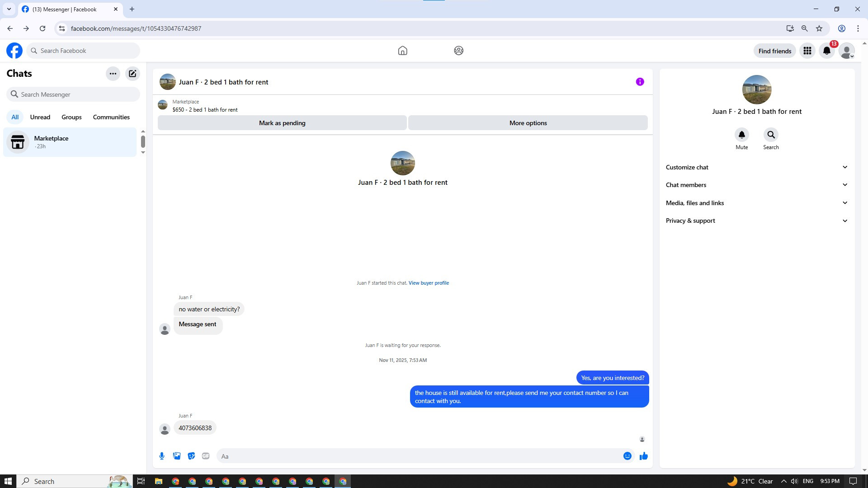Open the notifications bell
This screenshot has width=868, height=488.
826,51
